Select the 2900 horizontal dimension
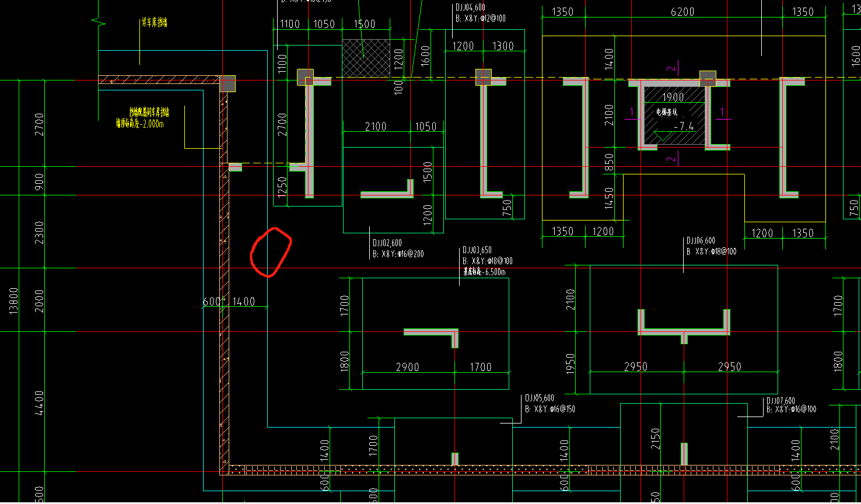Viewport: 861px width, 504px height. (407, 367)
